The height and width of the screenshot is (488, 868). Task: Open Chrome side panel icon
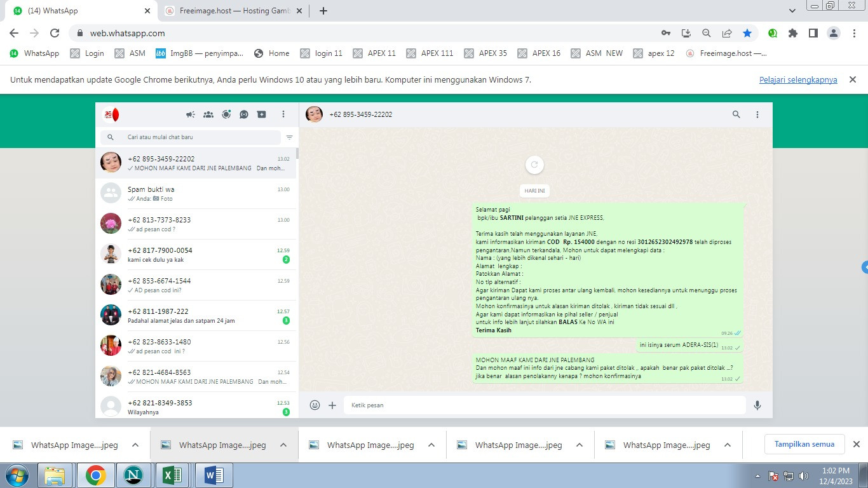[x=813, y=33]
